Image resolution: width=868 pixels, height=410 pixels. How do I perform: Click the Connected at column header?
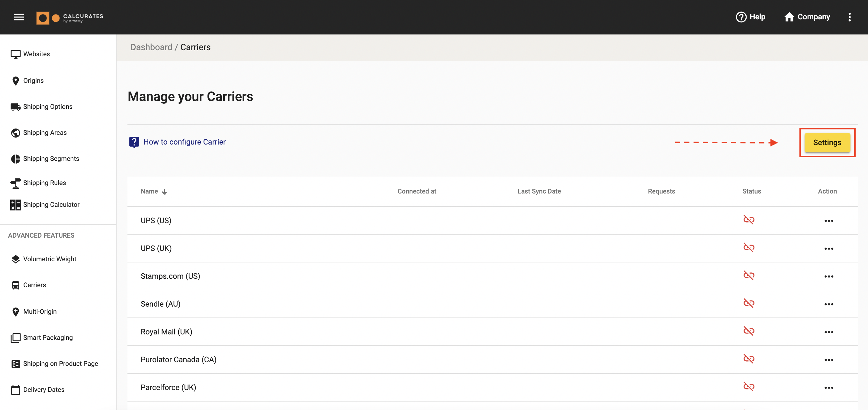pyautogui.click(x=416, y=191)
